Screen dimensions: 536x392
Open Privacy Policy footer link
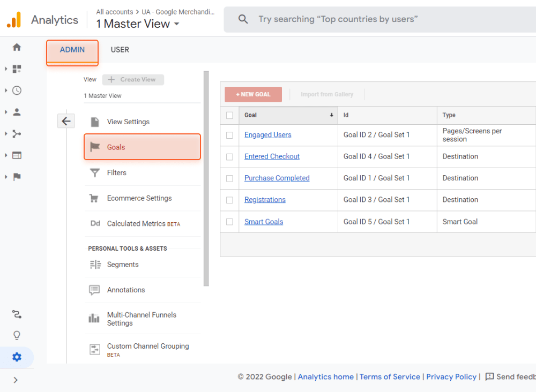pyautogui.click(x=451, y=376)
